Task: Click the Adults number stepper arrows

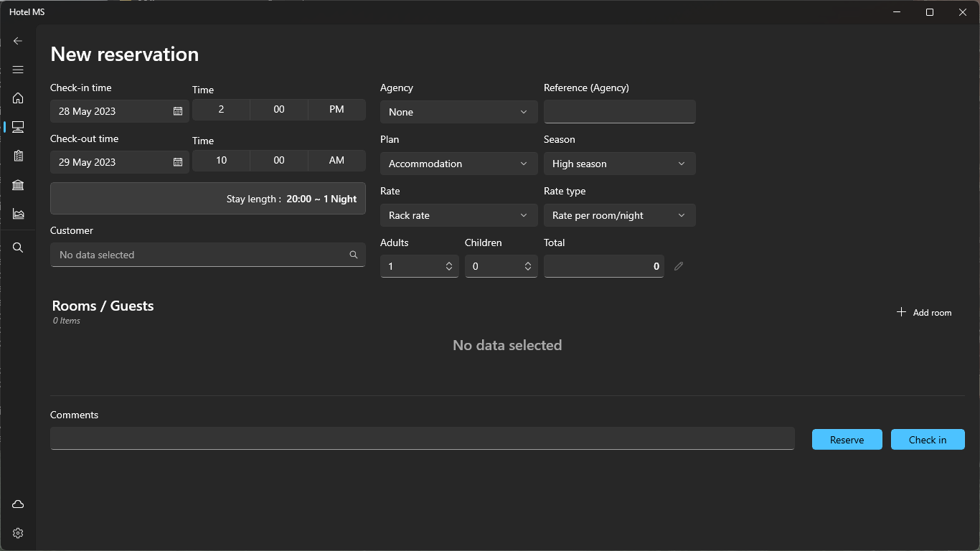Action: (449, 266)
